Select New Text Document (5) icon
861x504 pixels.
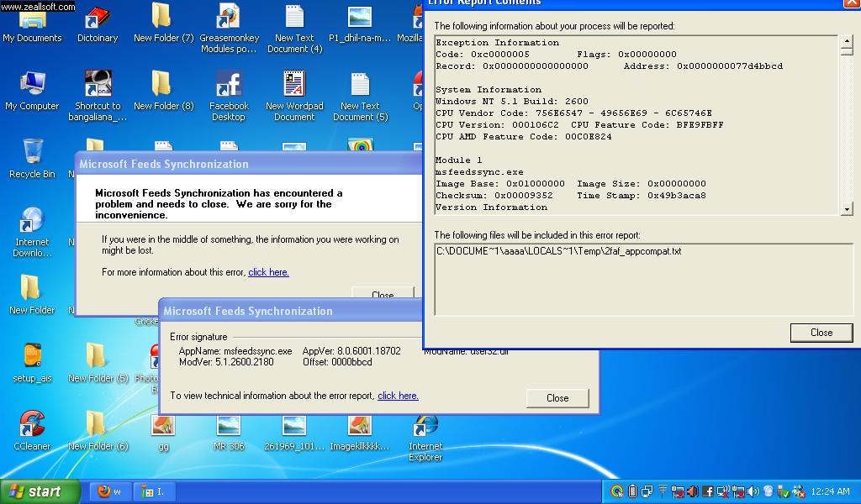(360, 96)
